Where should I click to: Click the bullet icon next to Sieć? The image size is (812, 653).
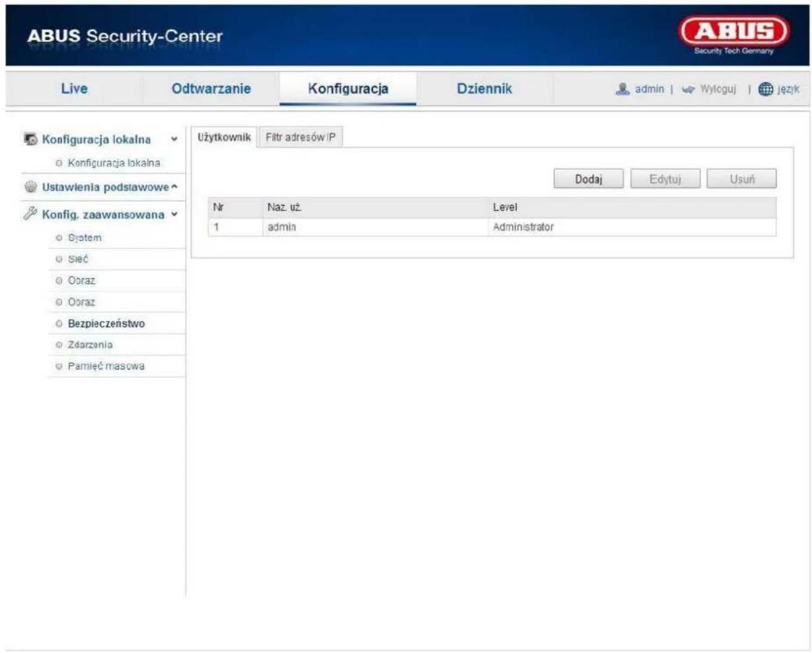[59, 259]
